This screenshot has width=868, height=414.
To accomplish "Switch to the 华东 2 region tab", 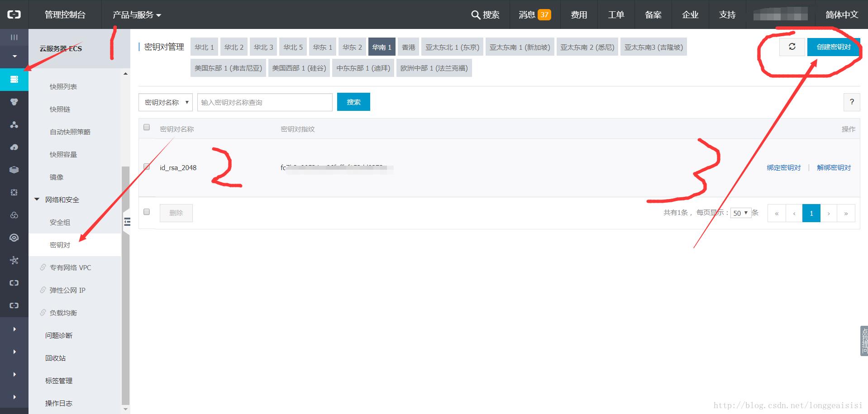I will coord(352,47).
